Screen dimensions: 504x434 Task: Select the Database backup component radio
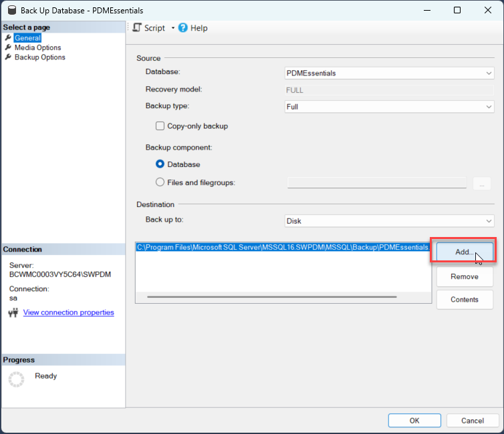pyautogui.click(x=160, y=164)
